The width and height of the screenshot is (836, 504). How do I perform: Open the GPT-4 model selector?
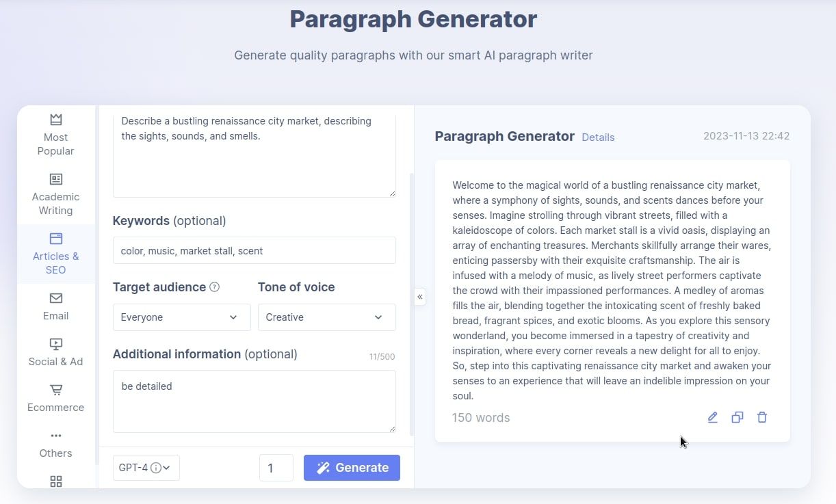pos(146,468)
